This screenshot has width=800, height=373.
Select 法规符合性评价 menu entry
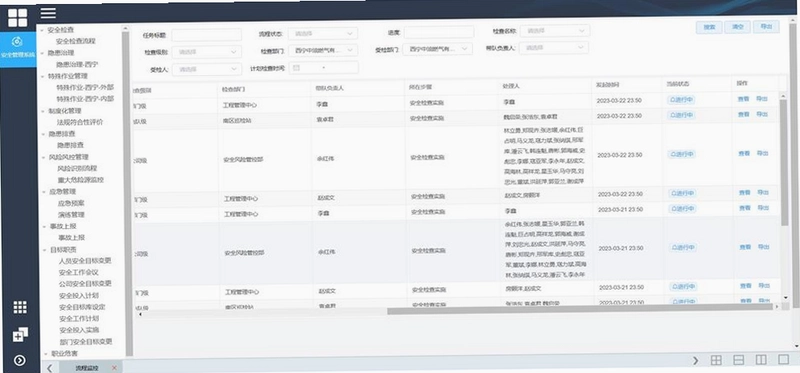tap(80, 122)
